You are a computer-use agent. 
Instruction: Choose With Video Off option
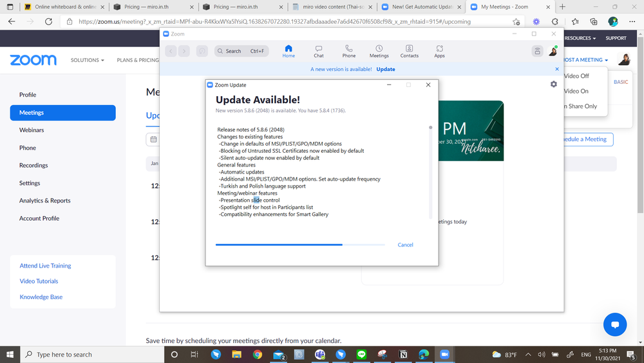coord(576,76)
